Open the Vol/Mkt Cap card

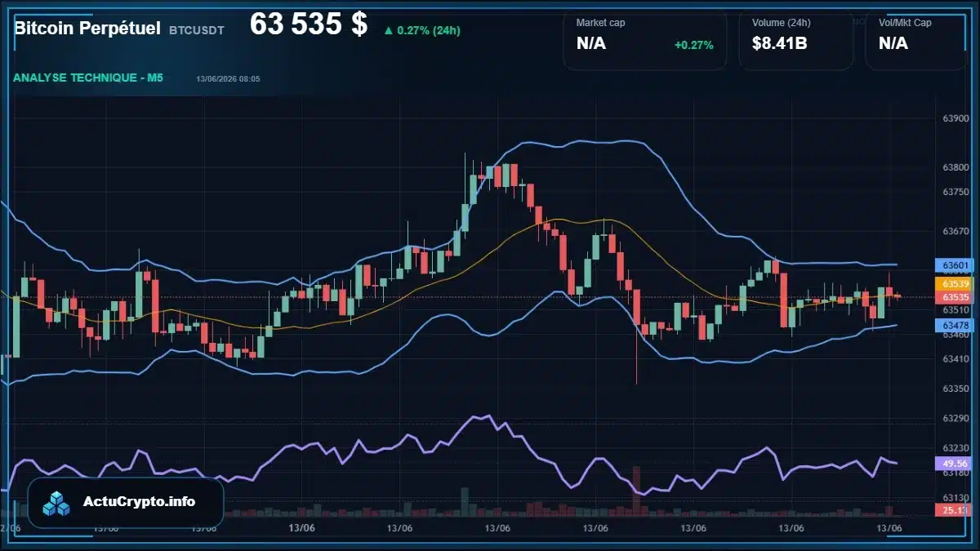(x=916, y=41)
